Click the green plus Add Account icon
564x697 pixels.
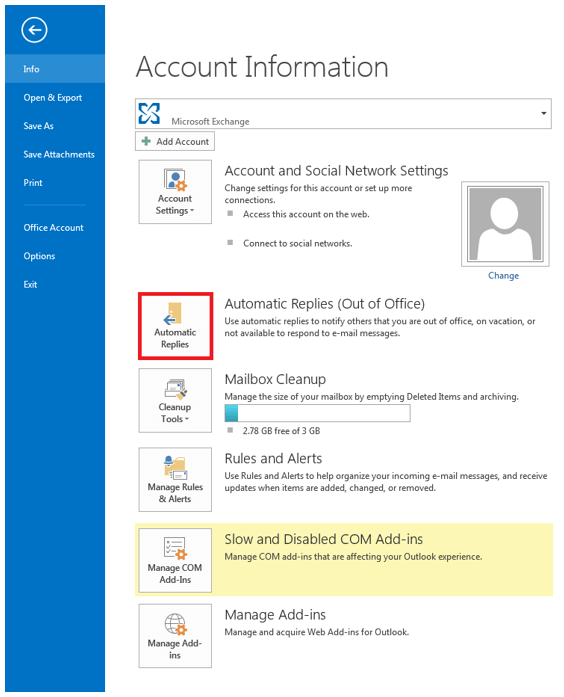tap(146, 141)
